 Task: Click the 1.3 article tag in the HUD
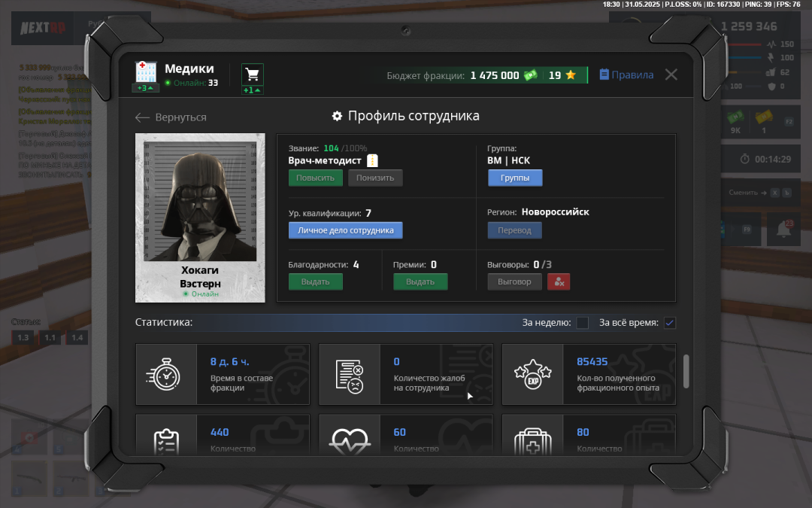click(23, 337)
